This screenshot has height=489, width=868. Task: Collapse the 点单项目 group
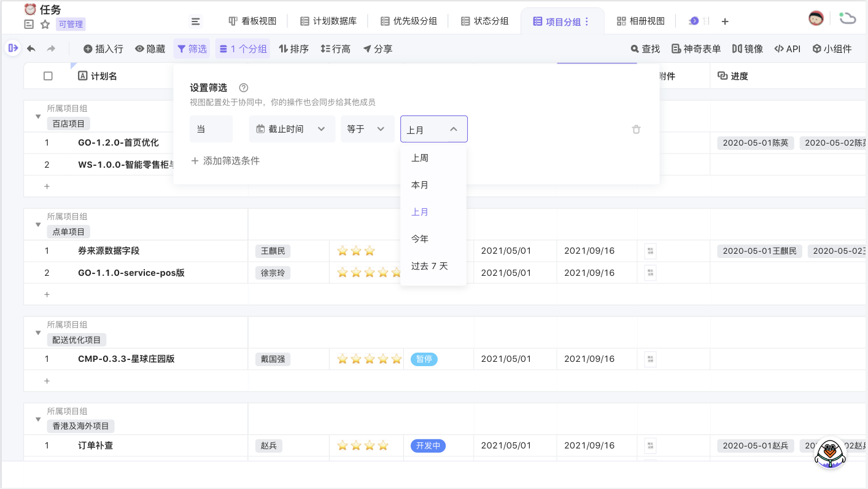click(x=38, y=225)
